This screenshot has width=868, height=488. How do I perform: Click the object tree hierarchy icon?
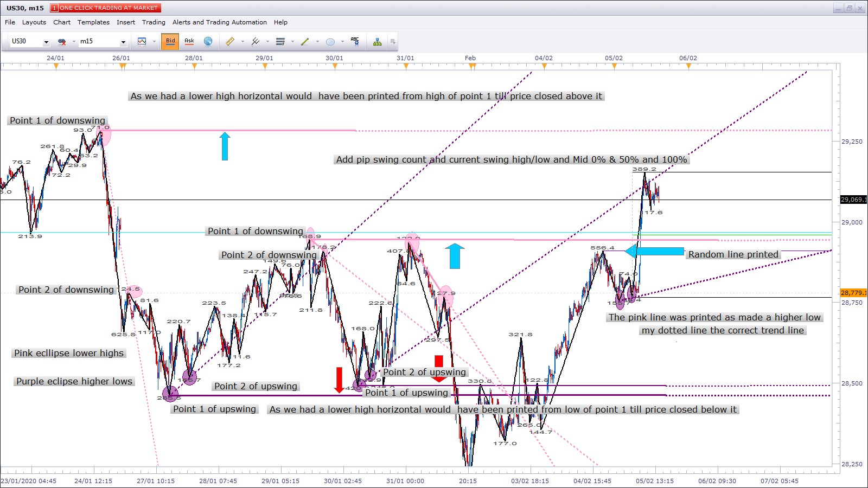click(377, 42)
